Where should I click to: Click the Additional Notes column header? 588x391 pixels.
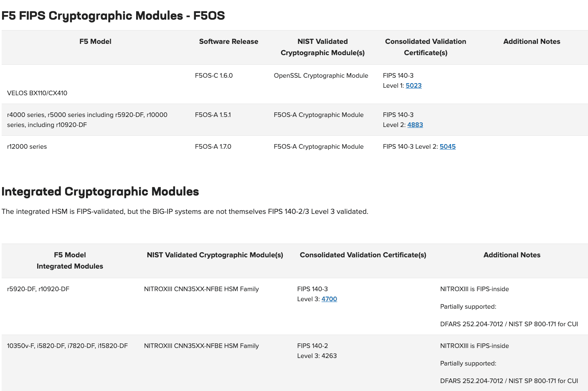tap(532, 41)
